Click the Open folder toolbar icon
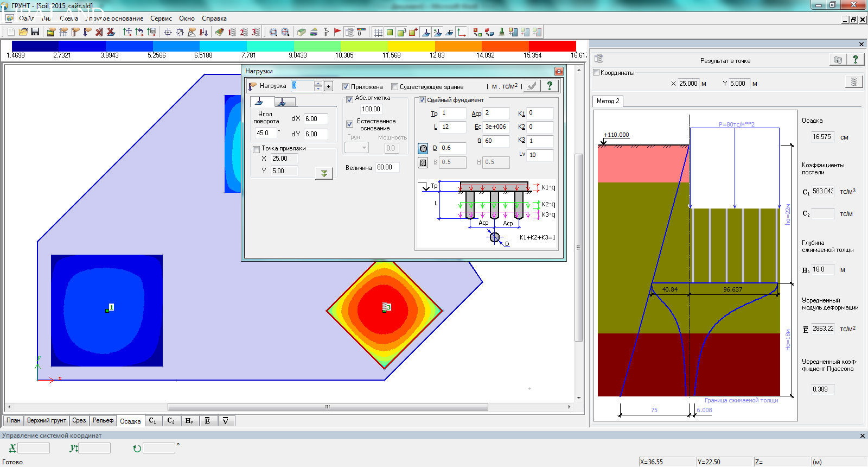The width and height of the screenshot is (868, 467). point(23,32)
